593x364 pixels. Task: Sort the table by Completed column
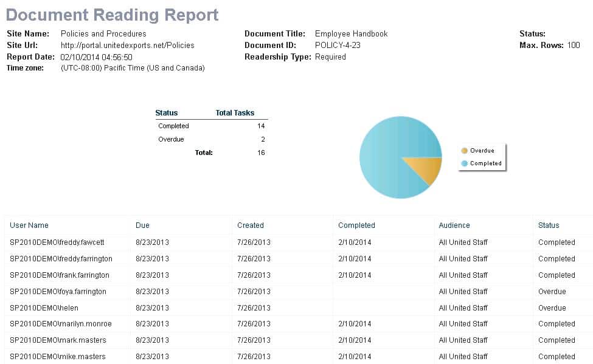point(356,225)
